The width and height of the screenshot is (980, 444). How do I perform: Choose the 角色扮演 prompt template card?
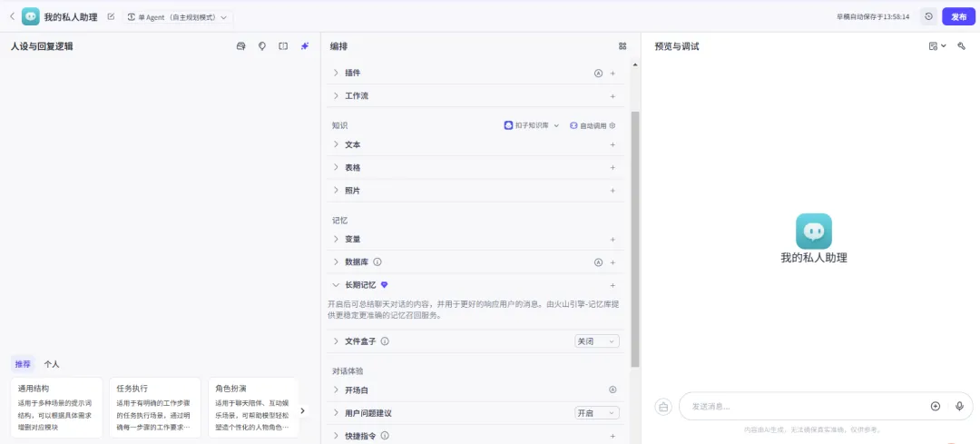(253, 408)
